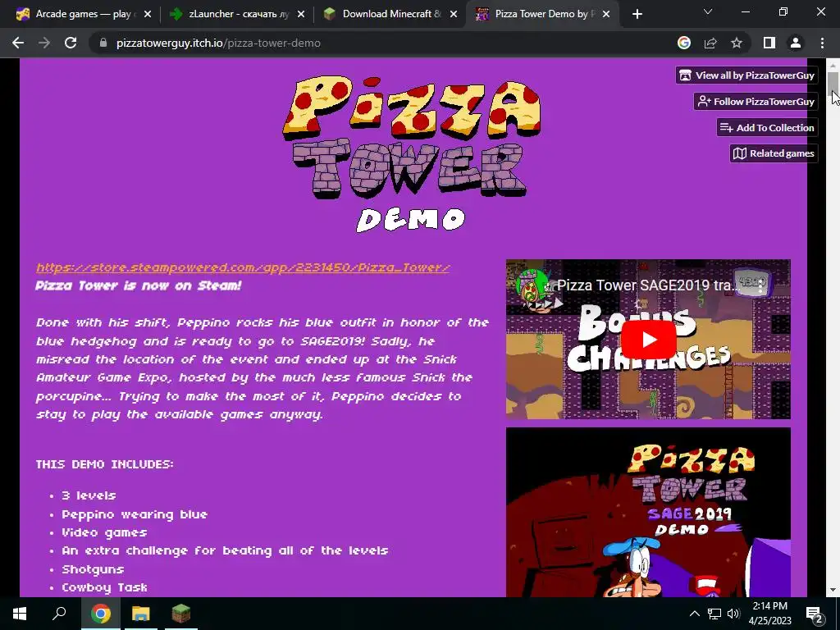Open the SAGE2019 demo screenshot thumbnail

(x=648, y=512)
